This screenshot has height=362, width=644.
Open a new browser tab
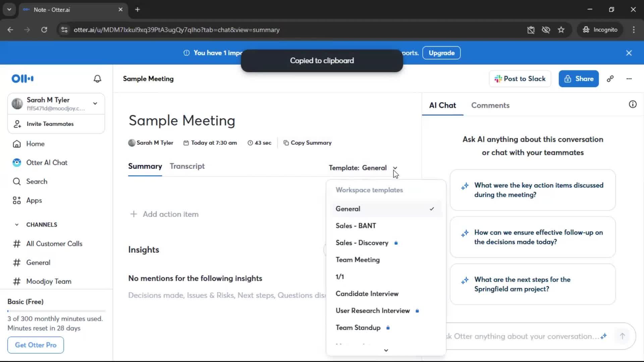coord(138,9)
